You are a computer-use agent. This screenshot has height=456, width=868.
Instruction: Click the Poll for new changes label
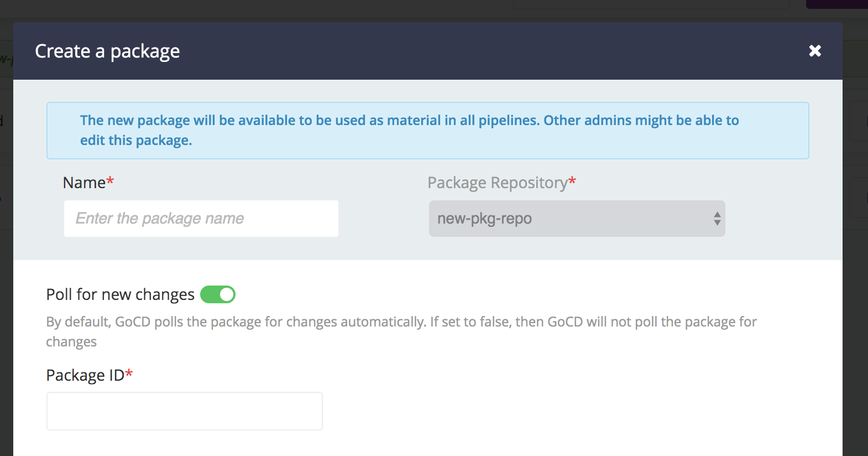pyautogui.click(x=120, y=294)
